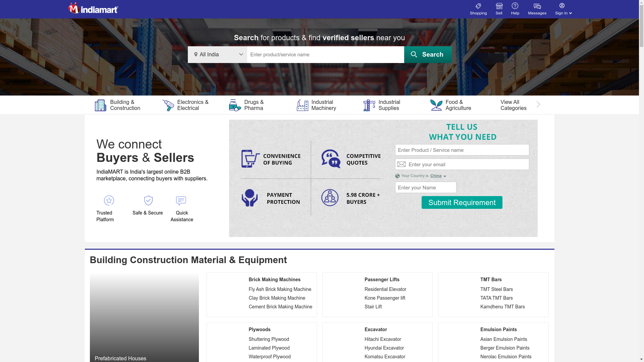Open Kone Passenger lift link
Image resolution: width=644 pixels, height=362 pixels.
385,298
